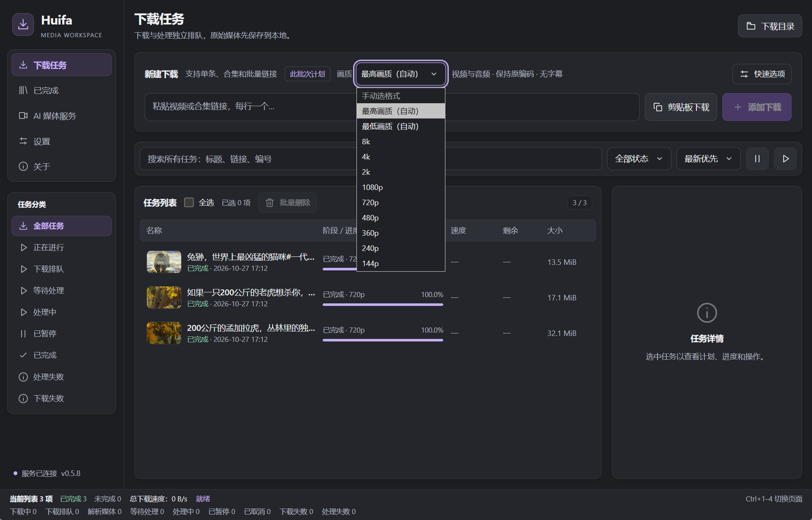Open the 下载目录 folder button
812x520 pixels.
click(770, 26)
